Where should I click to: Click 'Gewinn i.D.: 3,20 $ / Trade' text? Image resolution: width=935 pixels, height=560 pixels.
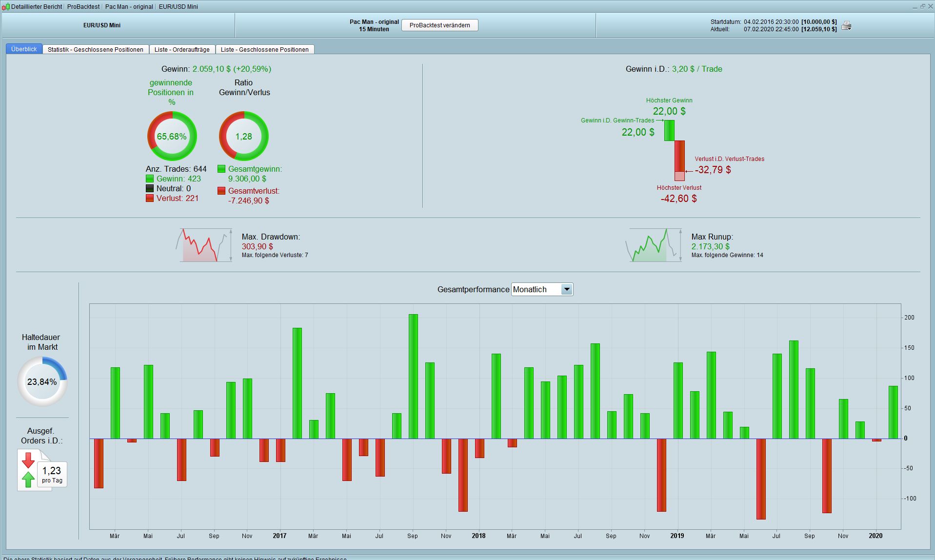click(674, 69)
